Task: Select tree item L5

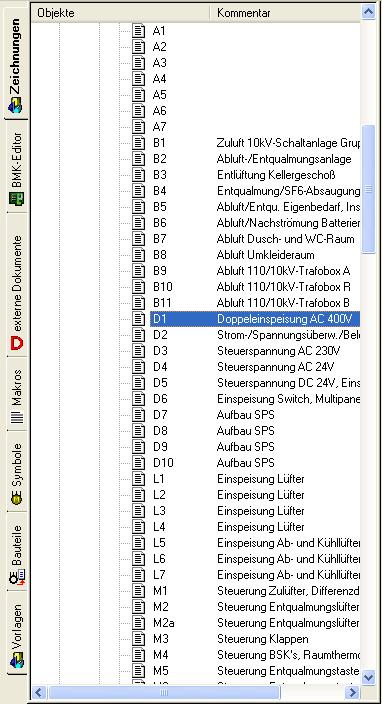Action: click(159, 543)
